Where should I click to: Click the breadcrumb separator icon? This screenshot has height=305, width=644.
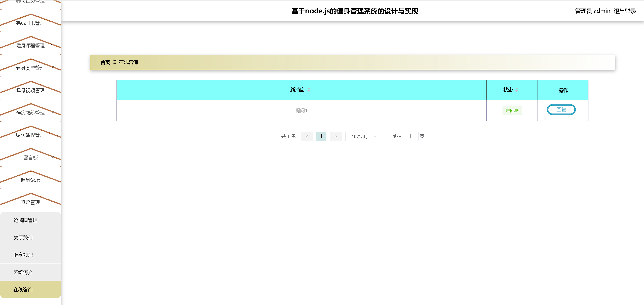point(115,62)
